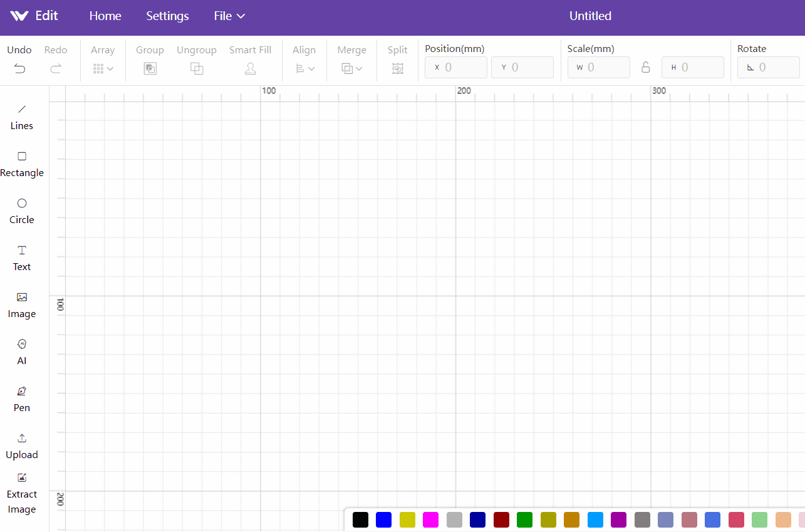The height and width of the screenshot is (532, 805).
Task: Pick the sky blue color swatch
Action: 595,519
